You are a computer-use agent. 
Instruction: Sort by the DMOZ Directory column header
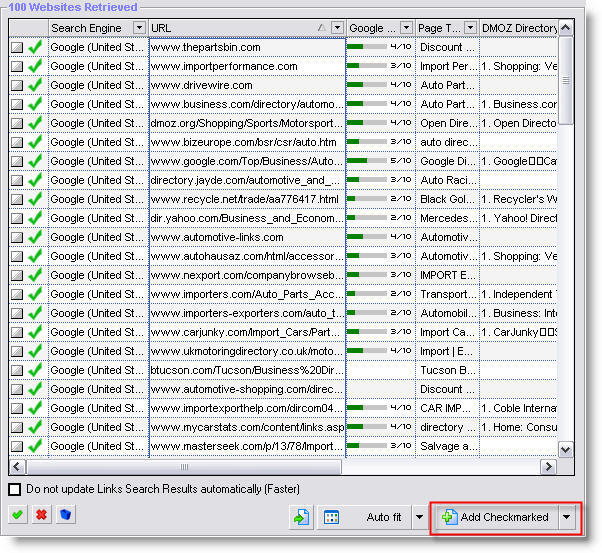click(x=519, y=28)
